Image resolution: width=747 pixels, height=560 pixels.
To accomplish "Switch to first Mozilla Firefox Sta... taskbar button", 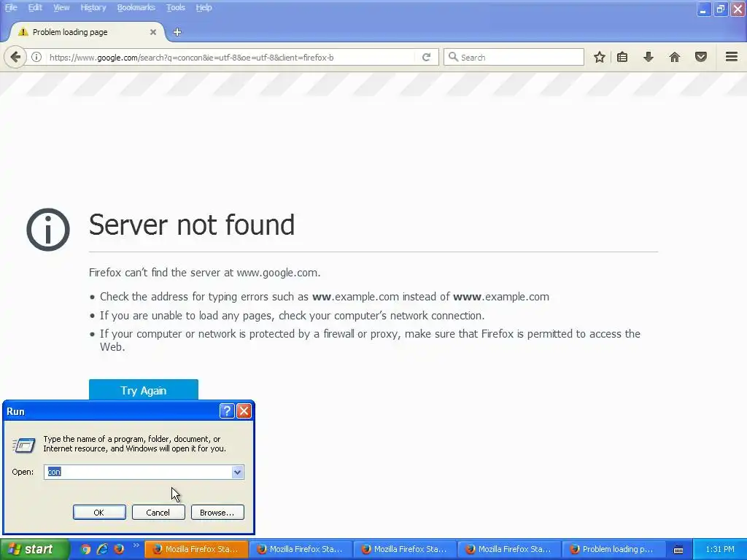I will coord(196,549).
